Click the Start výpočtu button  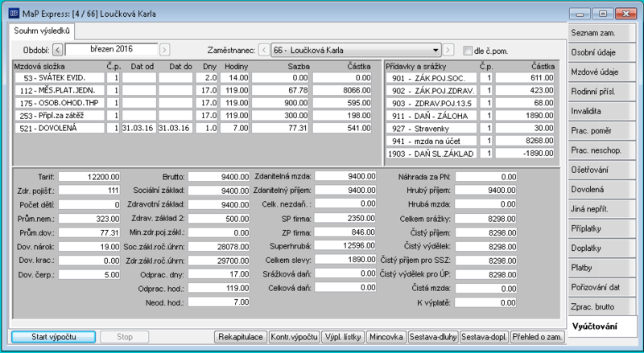54,337
